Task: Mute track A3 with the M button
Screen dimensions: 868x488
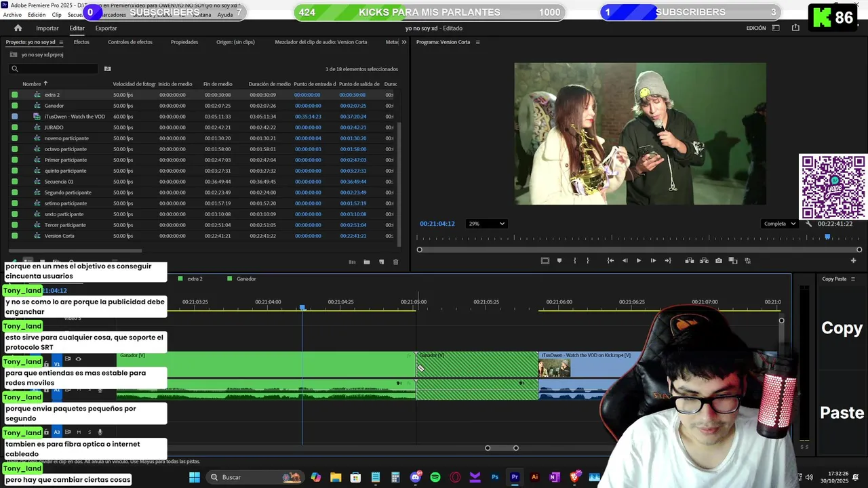Action: pos(79,432)
